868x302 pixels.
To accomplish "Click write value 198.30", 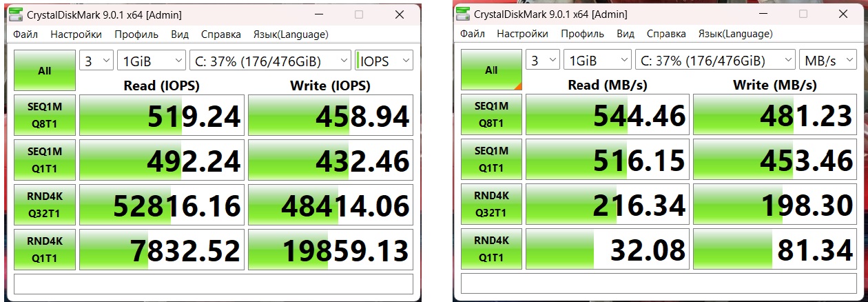I will click(775, 203).
